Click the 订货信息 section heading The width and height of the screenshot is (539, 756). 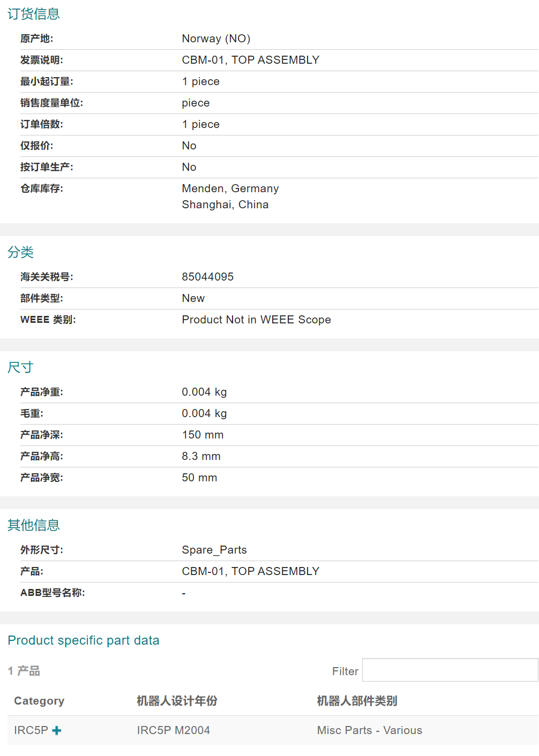pyautogui.click(x=34, y=14)
